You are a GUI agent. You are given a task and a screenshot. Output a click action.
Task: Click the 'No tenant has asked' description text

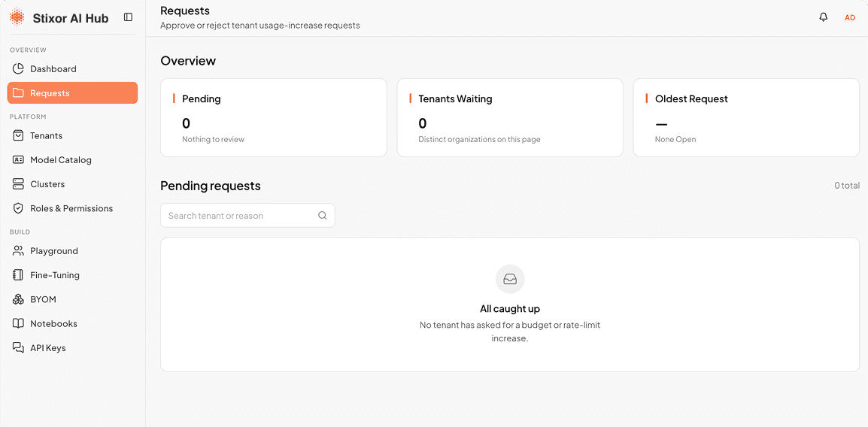(510, 332)
